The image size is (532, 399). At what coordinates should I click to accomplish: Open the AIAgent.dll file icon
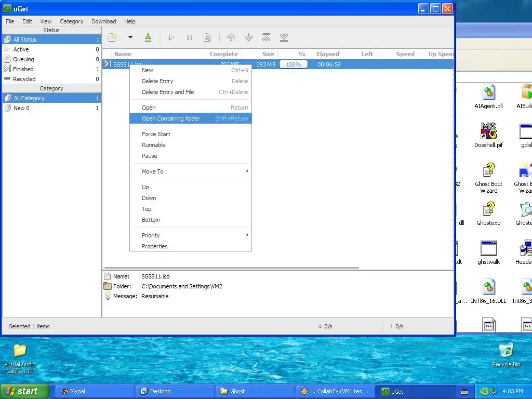[x=488, y=97]
